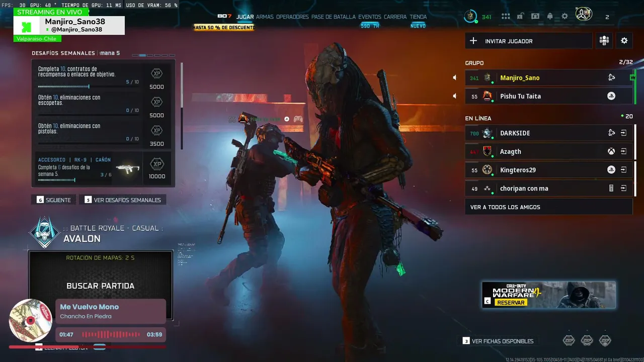Click the weekly challenge progress bar 3/6
This screenshot has width=644, height=362.
pyautogui.click(x=75, y=180)
